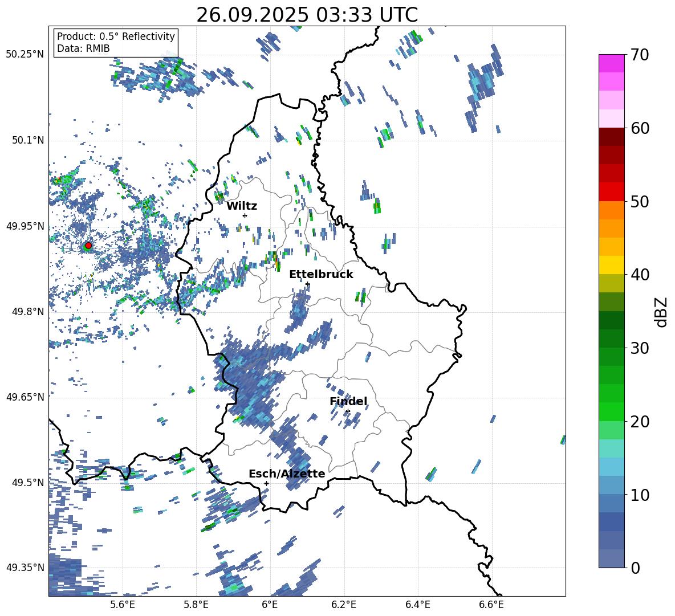Click the Findel city label

pos(349,401)
